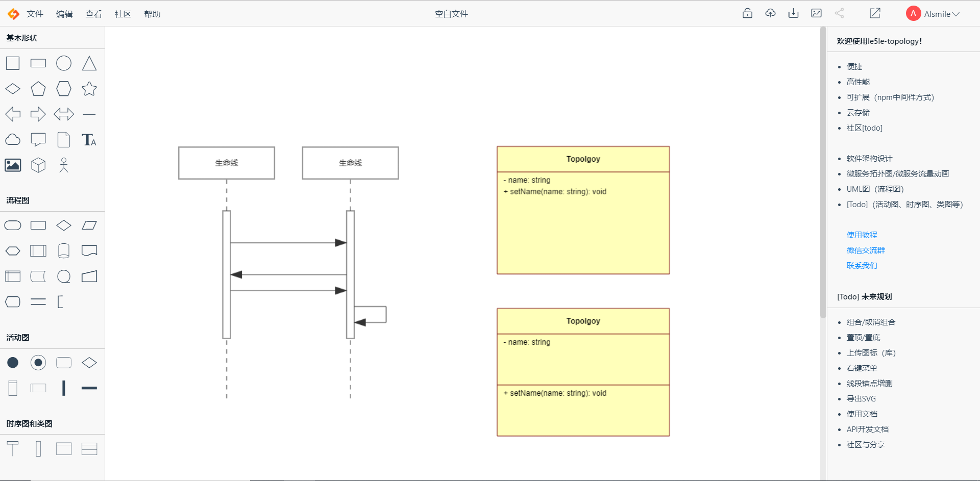
Task: Expand the Alsmile user dropdown
Action: pos(933,14)
